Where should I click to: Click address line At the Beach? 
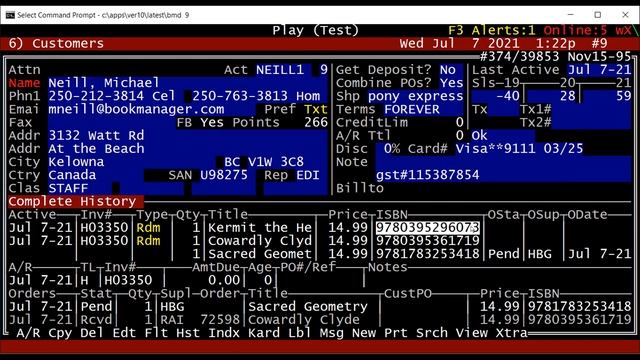96,149
